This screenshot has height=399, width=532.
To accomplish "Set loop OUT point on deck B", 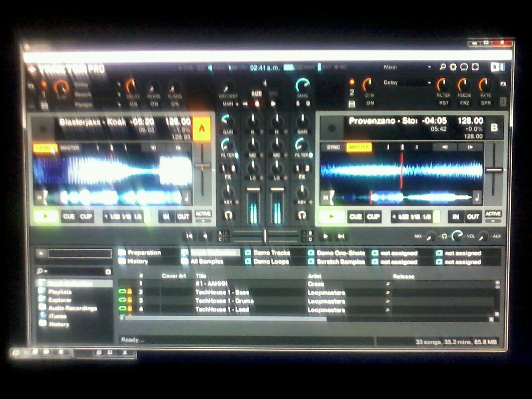I will point(473,217).
